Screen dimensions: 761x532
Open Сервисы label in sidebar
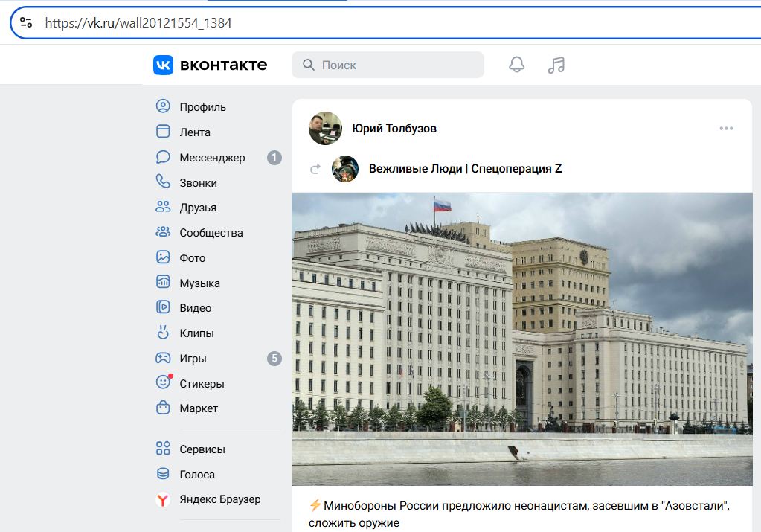click(202, 449)
